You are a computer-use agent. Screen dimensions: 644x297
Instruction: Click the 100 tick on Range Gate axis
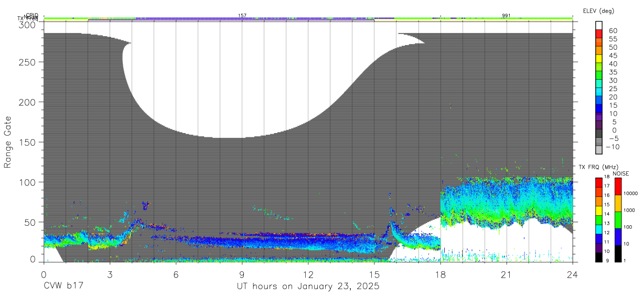[28, 182]
